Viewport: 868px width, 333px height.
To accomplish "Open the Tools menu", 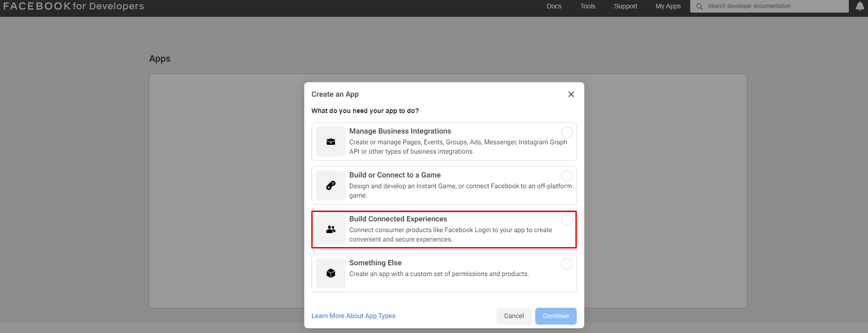I will point(588,6).
